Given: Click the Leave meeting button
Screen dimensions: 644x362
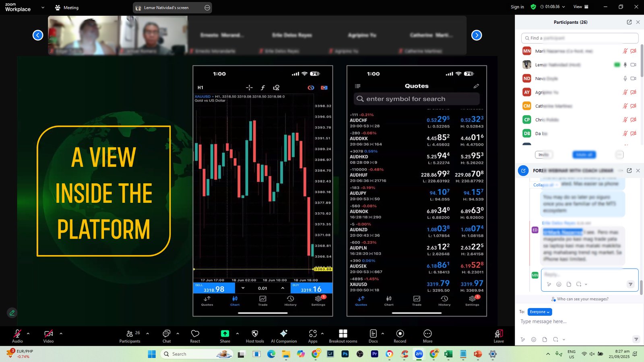Looking at the screenshot, I should point(499,336).
